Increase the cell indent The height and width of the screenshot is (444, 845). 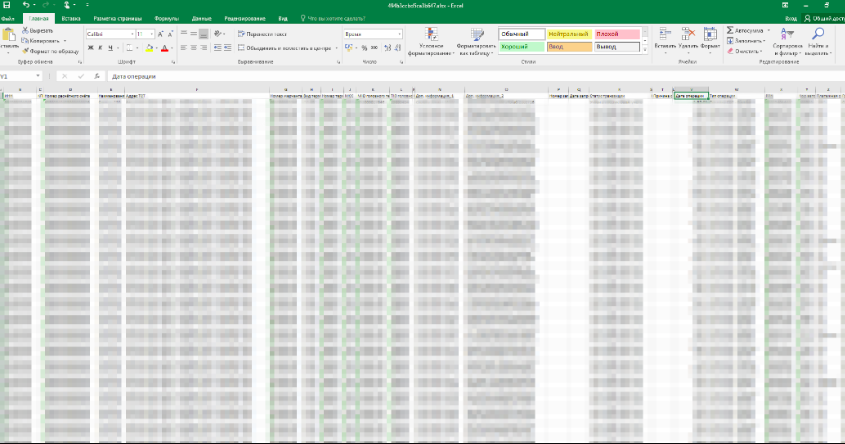[x=227, y=48]
